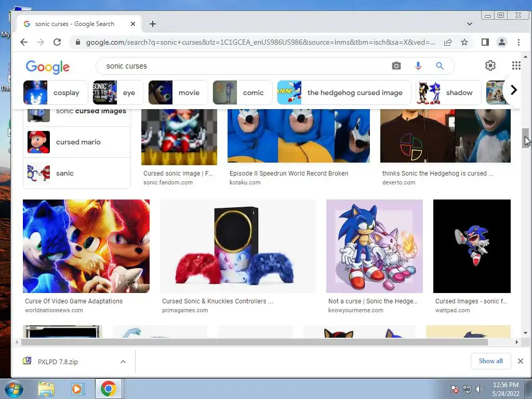This screenshot has width=532, height=399.
Task: View site security lock info
Action: (78, 42)
